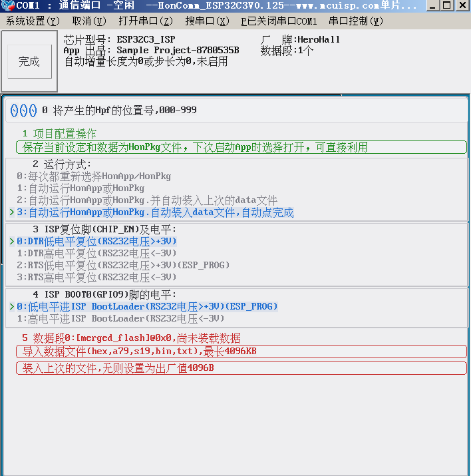Click the 厂 牌:HeroHall text

point(300,39)
